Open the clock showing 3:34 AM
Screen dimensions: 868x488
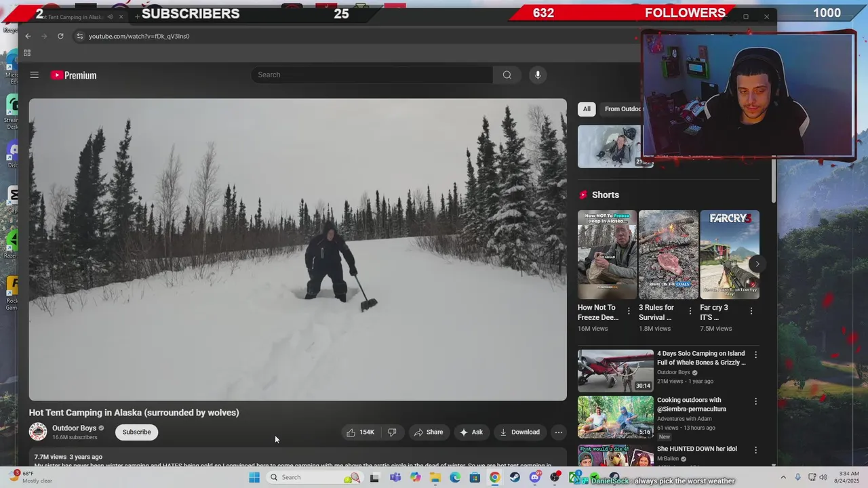click(847, 477)
